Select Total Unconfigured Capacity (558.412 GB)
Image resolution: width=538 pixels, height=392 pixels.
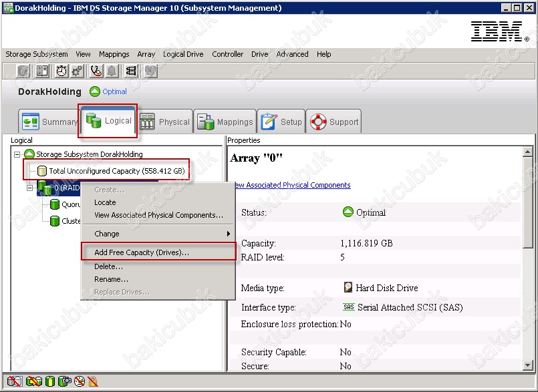(x=111, y=171)
